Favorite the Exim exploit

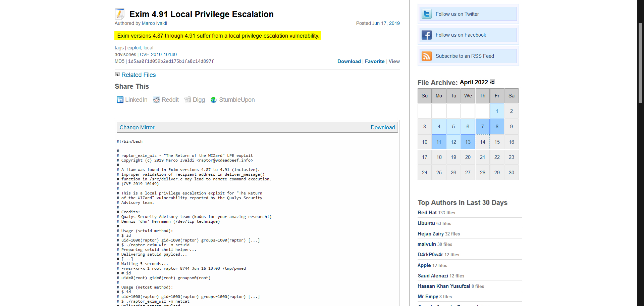coord(375,61)
